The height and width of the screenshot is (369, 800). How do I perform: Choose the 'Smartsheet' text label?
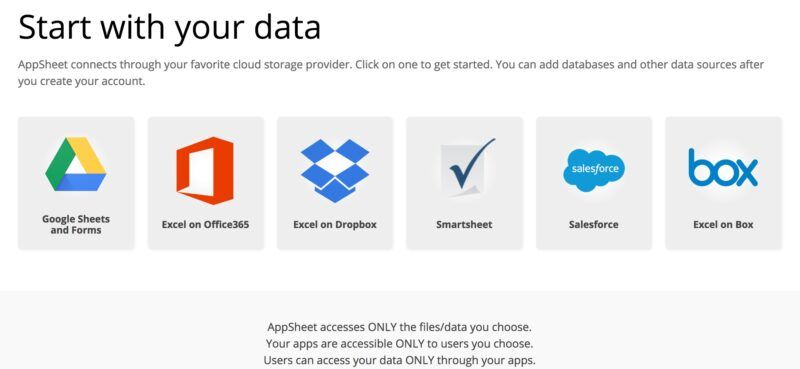[x=464, y=225]
